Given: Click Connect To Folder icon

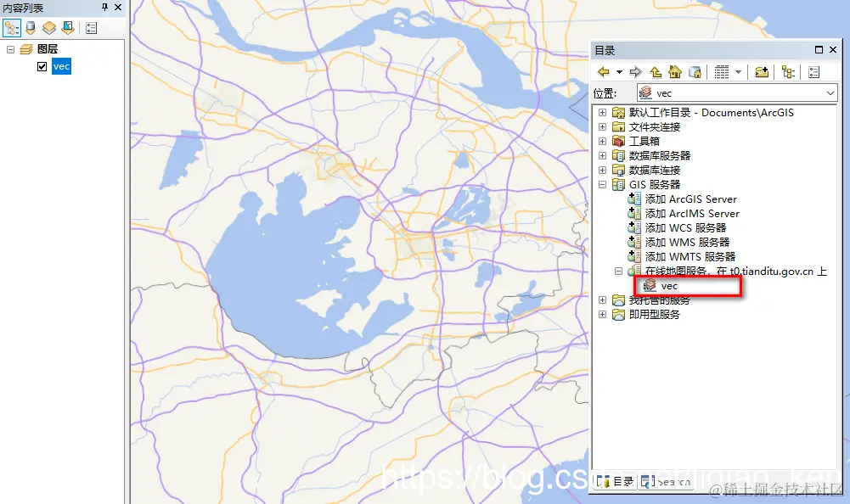Looking at the screenshot, I should (762, 71).
